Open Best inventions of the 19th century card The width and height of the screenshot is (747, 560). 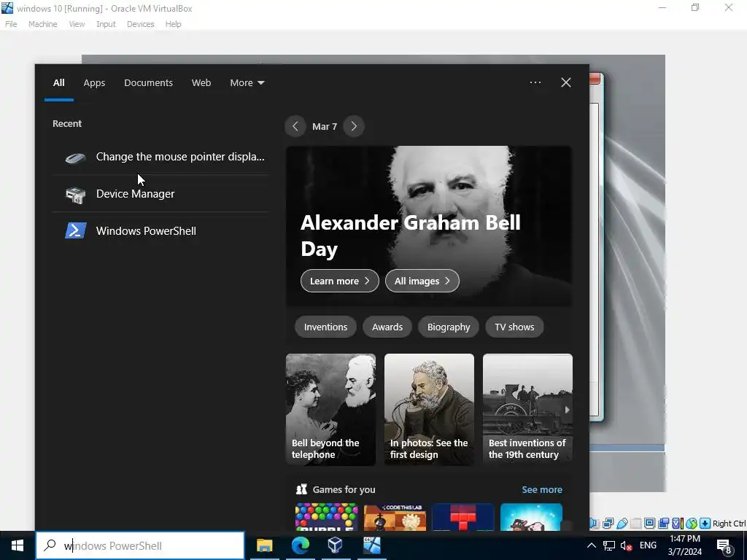tap(527, 410)
